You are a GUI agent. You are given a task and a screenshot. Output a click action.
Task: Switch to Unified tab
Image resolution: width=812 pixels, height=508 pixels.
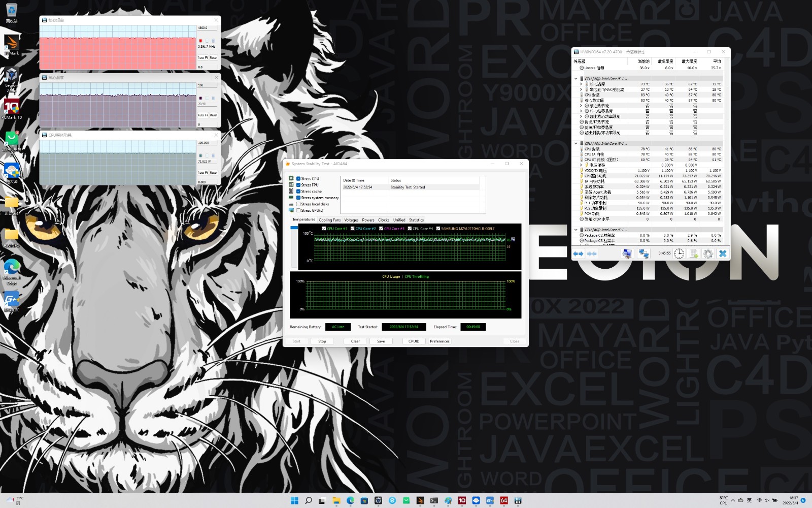click(399, 220)
